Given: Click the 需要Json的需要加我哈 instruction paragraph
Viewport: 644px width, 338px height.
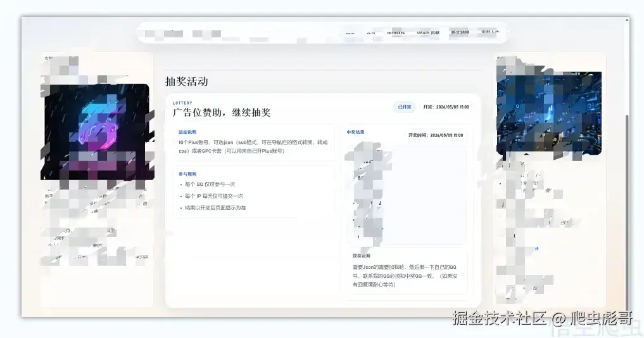Looking at the screenshot, I should (405, 275).
